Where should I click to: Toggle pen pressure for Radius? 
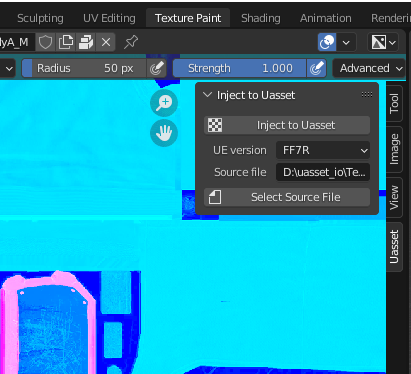(x=157, y=68)
